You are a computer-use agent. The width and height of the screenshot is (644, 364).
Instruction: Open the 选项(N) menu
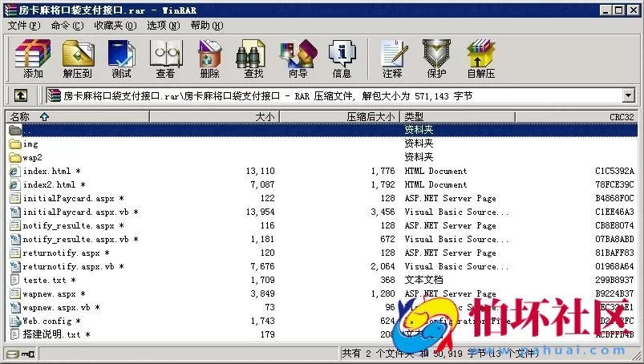(164, 26)
